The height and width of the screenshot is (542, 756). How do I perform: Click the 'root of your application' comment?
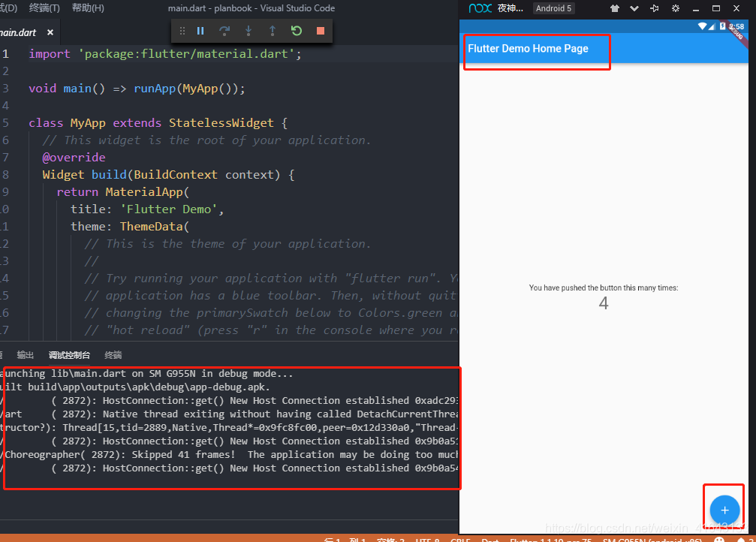point(206,140)
